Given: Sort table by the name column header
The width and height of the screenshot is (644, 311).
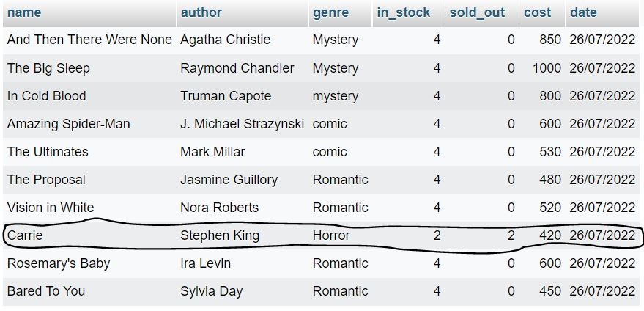Looking at the screenshot, I should click(x=24, y=12).
